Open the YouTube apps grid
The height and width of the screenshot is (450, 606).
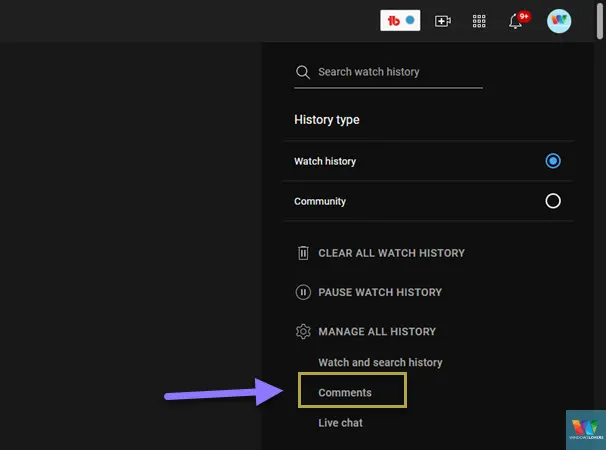pyautogui.click(x=479, y=21)
